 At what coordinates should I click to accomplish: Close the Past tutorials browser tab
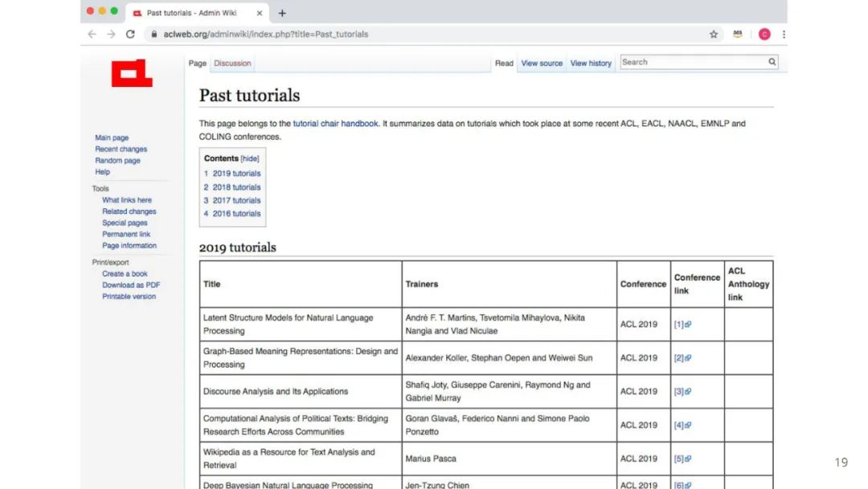click(259, 13)
